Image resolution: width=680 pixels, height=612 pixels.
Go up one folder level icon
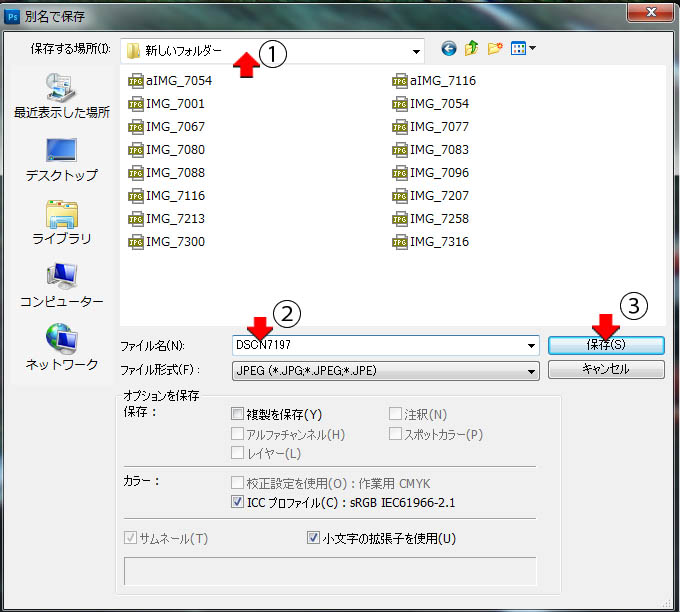point(471,49)
